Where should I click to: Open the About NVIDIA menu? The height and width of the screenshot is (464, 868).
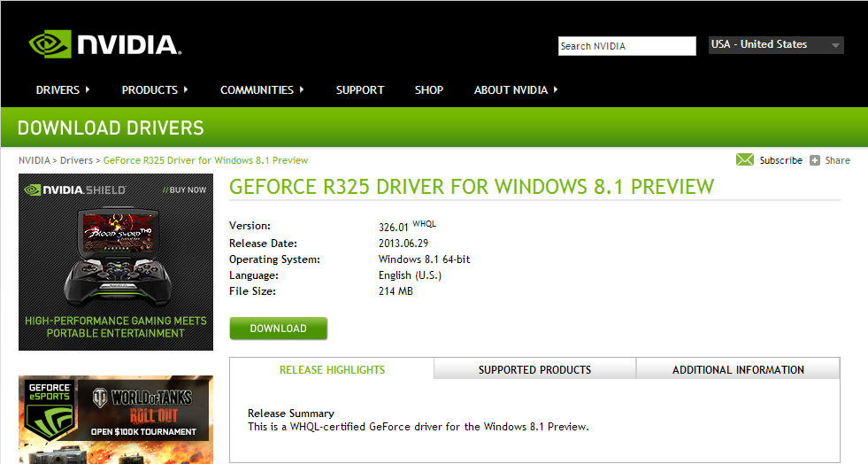point(515,89)
